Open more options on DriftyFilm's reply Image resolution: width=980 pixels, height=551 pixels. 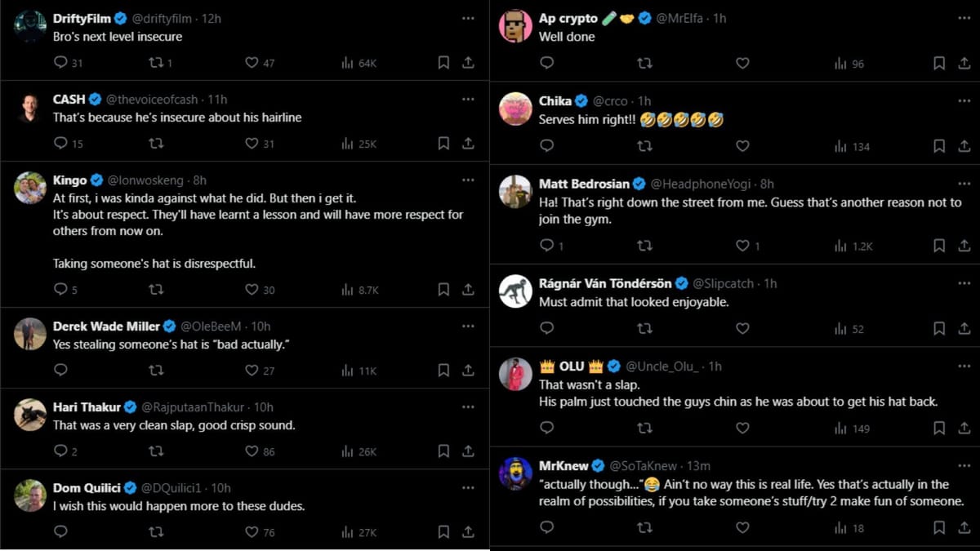pyautogui.click(x=468, y=18)
